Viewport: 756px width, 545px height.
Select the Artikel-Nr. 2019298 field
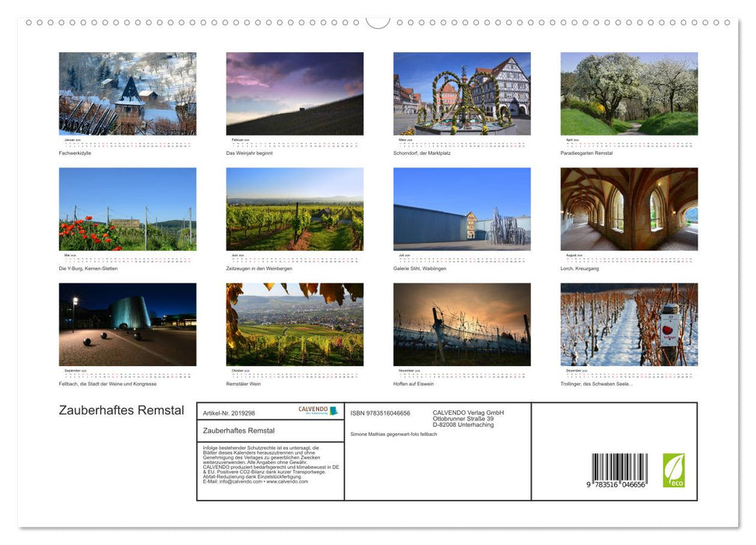(x=230, y=413)
